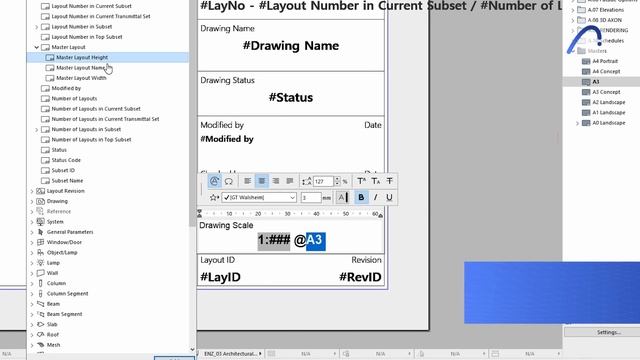Image resolution: width=640 pixels, height=360 pixels.
Task: Click the Roof category icon
Action: pos(40,334)
